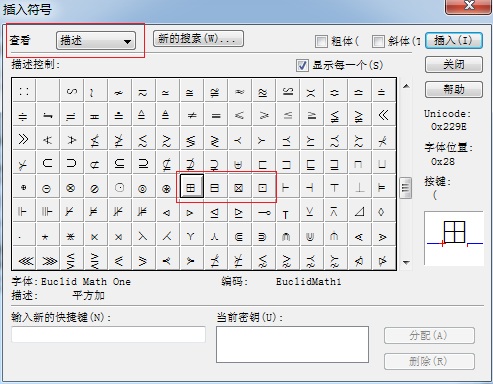Click the 删除(R) delete button
493x384 pixels.
[x=429, y=361]
